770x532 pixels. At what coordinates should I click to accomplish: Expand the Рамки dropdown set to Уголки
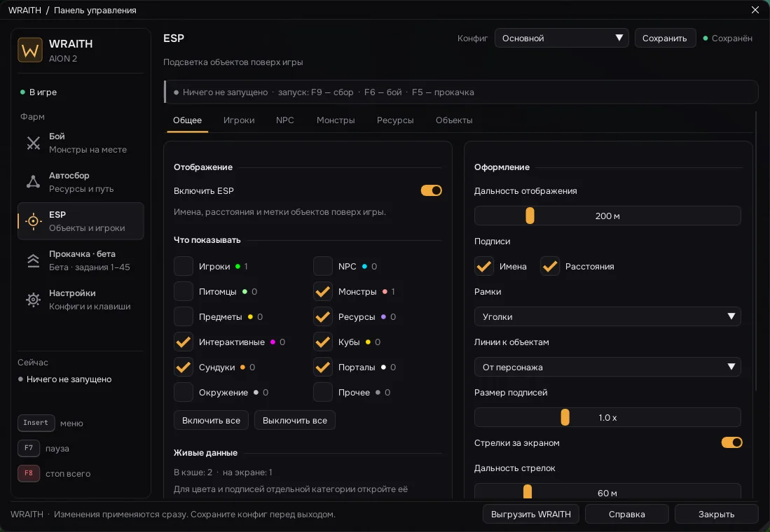click(607, 316)
